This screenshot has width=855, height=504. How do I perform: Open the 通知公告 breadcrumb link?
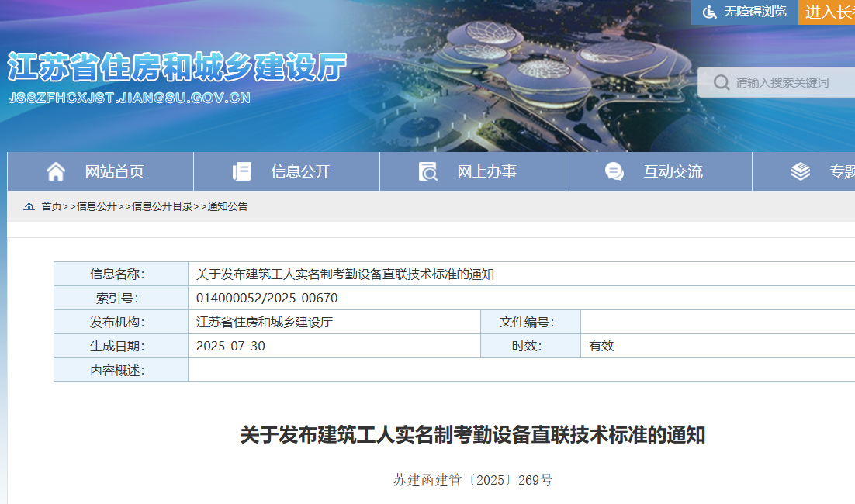coord(227,206)
